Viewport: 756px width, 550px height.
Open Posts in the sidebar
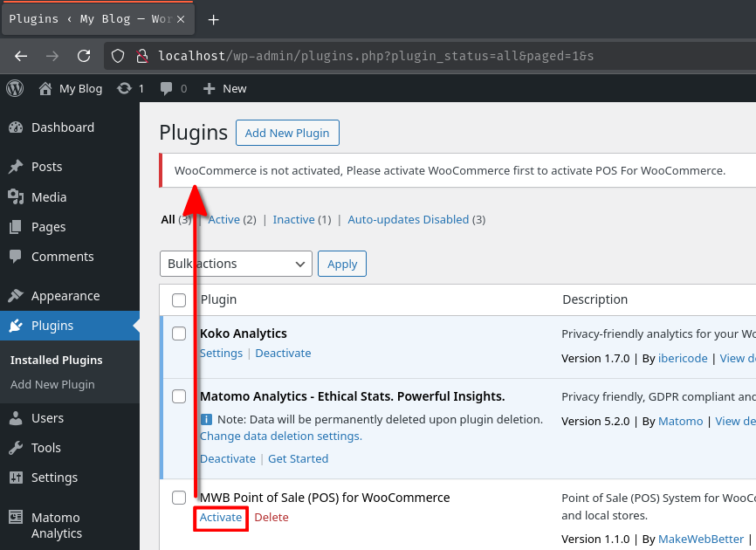[x=47, y=167]
